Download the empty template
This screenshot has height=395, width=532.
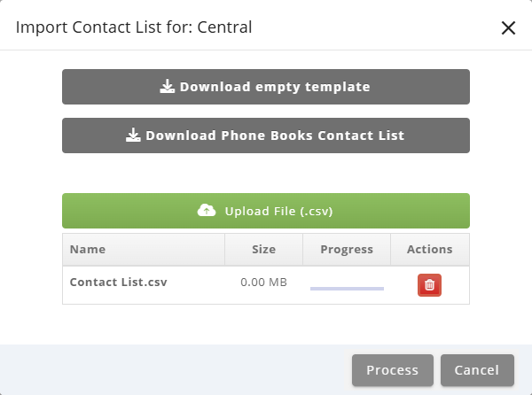tap(266, 87)
